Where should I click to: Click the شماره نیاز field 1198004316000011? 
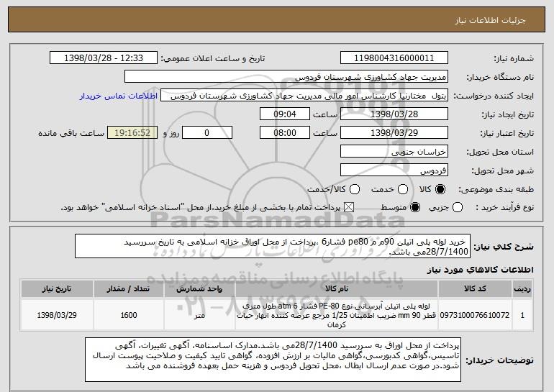394,58
